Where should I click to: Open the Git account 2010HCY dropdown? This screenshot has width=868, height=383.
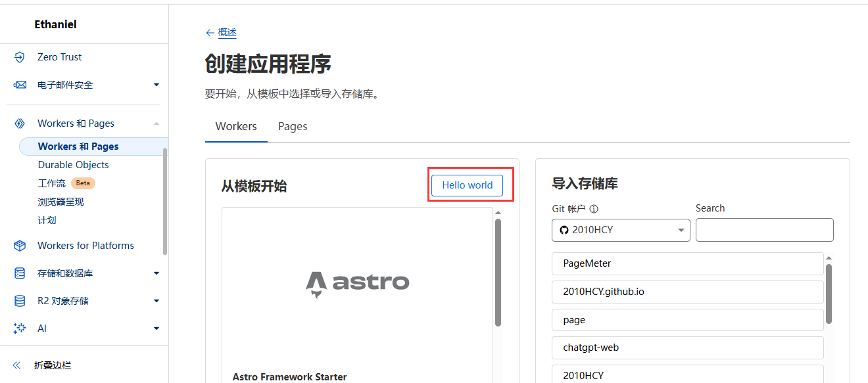621,230
